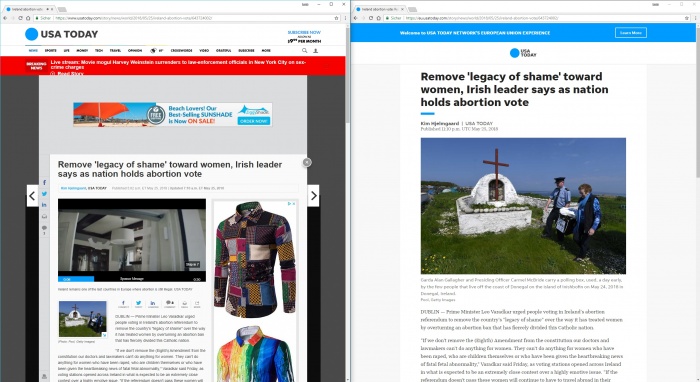Viewport: 700px width, 382px height.
Task: Open the Chrome menu in the right window
Action: (x=696, y=18)
